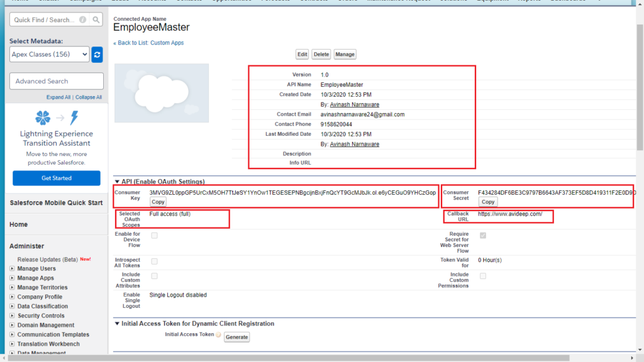The height and width of the screenshot is (362, 644).
Task: Expand the Domain Management tree node
Action: (x=12, y=325)
